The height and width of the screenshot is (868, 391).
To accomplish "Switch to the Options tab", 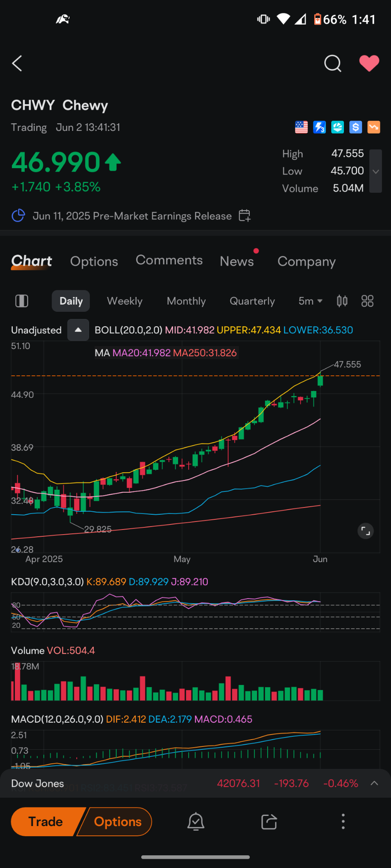I will click(94, 261).
